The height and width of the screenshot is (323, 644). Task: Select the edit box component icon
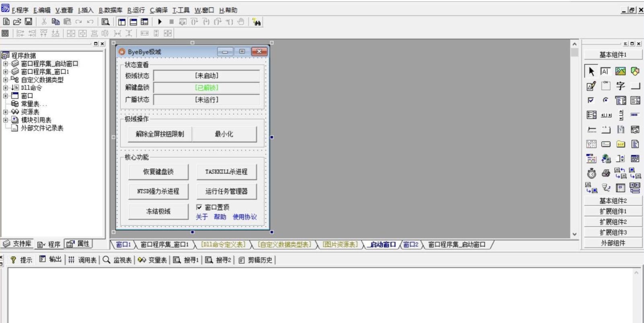pos(606,72)
